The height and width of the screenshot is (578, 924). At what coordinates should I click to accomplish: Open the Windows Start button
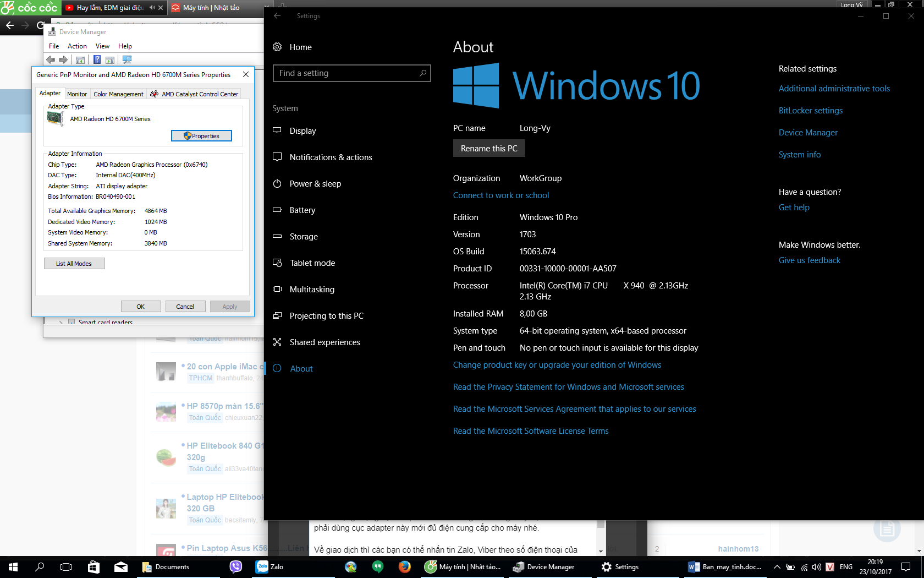pos(13,567)
